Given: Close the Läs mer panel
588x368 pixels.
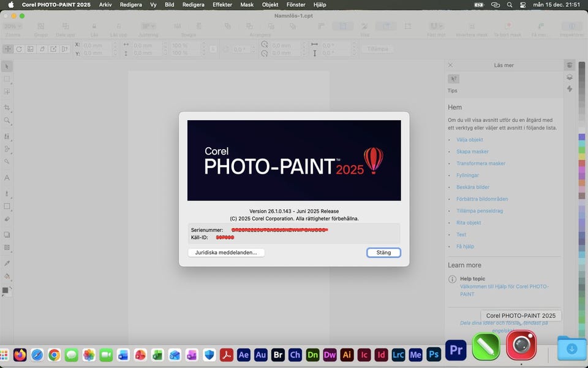Looking at the screenshot, I should [x=450, y=65].
